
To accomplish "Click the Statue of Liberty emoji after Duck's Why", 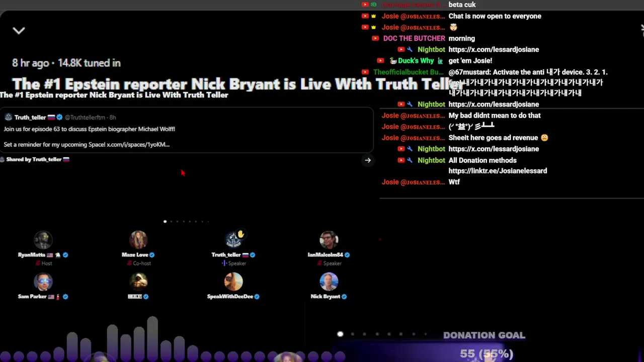I will pyautogui.click(x=440, y=60).
